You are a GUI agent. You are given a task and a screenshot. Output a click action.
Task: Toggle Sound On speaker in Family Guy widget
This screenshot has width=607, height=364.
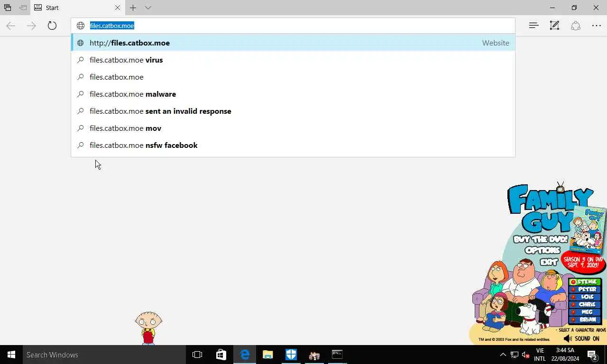point(581,338)
